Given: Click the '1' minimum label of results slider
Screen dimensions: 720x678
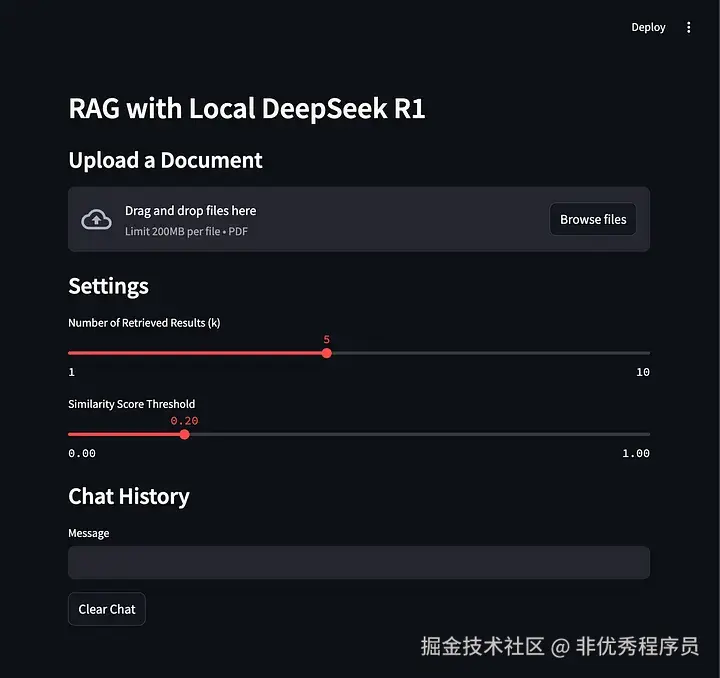Looking at the screenshot, I should (x=72, y=372).
